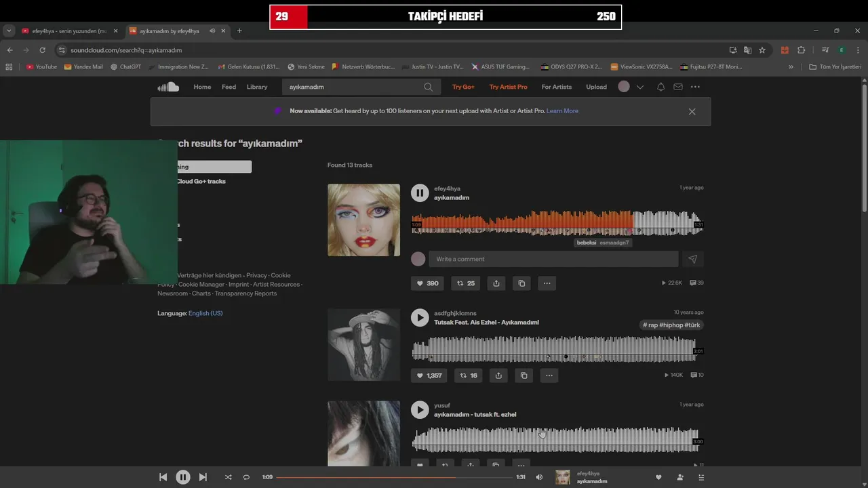868x488 pixels.
Task: Open the next-up queue list
Action: tap(701, 477)
